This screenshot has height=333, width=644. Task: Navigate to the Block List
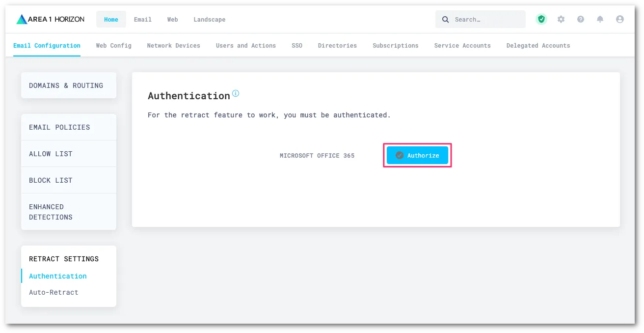51,180
